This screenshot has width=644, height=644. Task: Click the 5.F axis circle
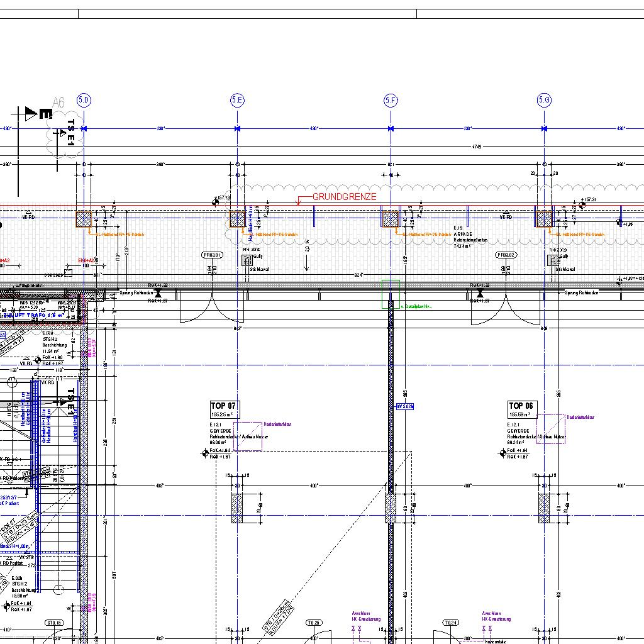click(391, 100)
